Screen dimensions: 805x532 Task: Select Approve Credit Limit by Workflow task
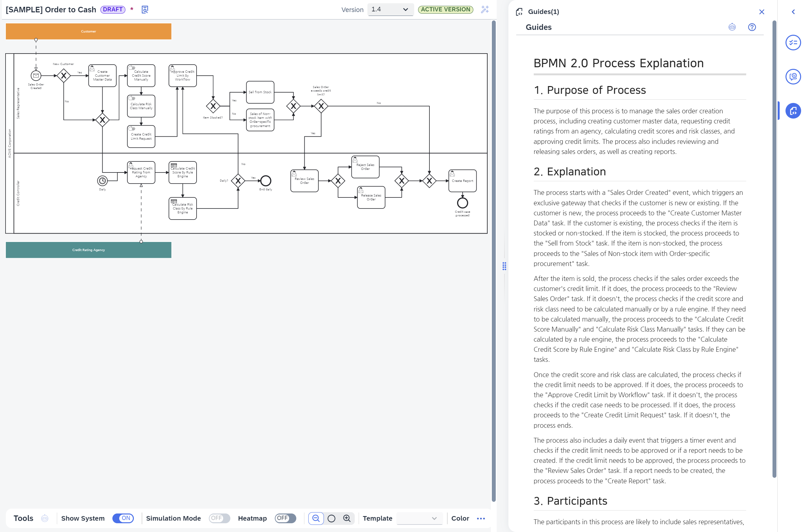pyautogui.click(x=183, y=75)
